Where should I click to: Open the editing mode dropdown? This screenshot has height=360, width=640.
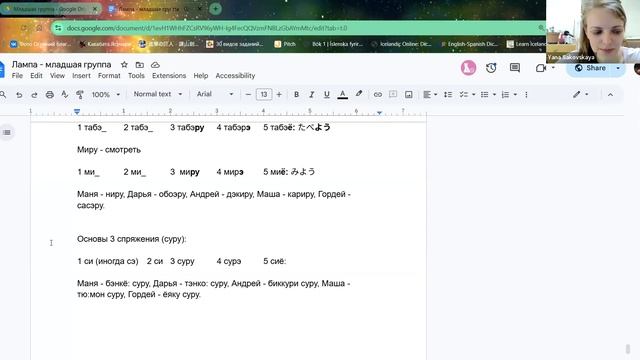coord(580,95)
